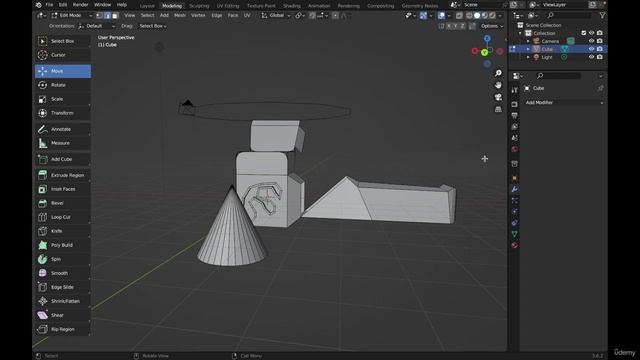The height and width of the screenshot is (360, 640).
Task: Select the Light row in outliner
Action: [x=558, y=57]
